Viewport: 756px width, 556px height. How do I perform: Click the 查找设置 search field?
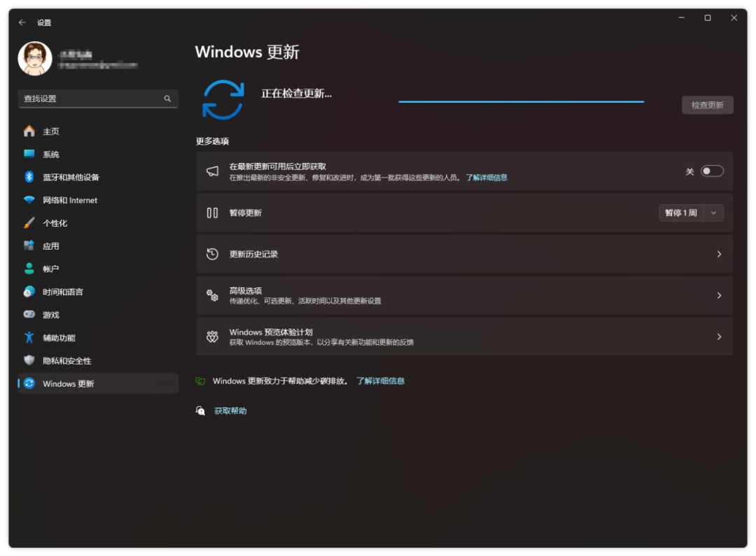[98, 99]
